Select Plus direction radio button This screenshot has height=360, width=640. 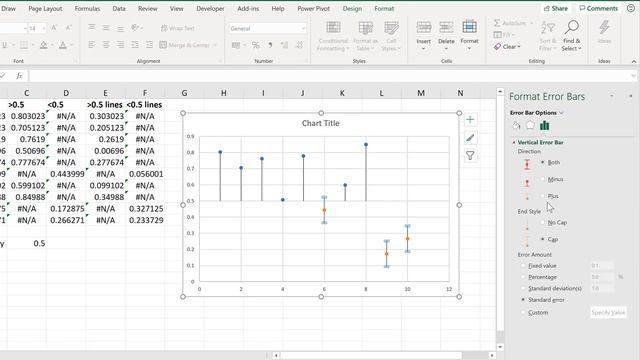[x=542, y=196]
